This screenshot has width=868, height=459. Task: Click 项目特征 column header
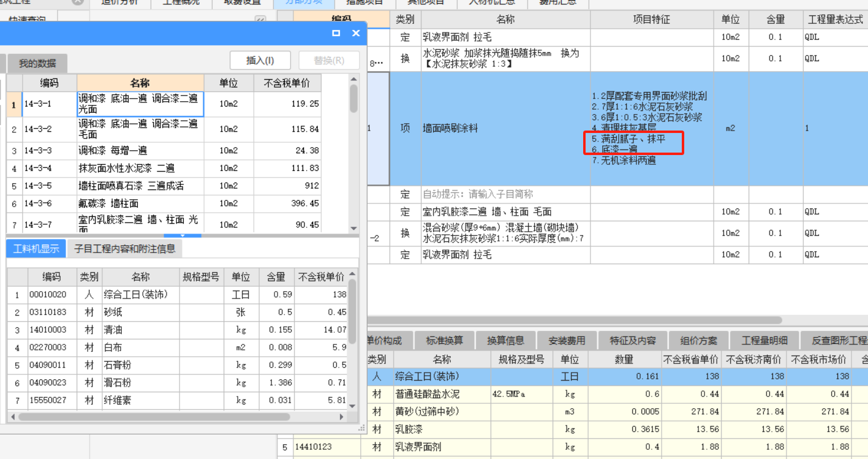(652, 20)
